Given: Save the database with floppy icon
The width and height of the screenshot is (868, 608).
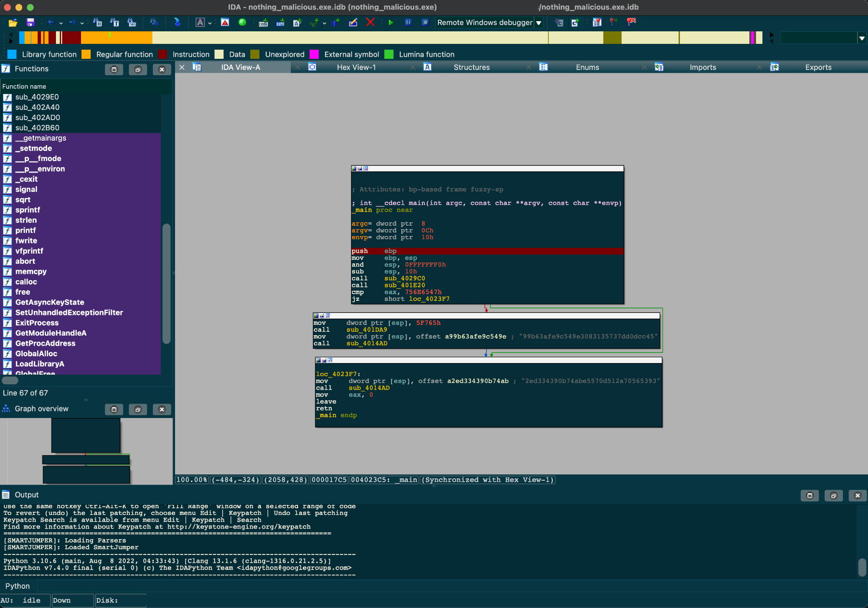Looking at the screenshot, I should pos(30,23).
